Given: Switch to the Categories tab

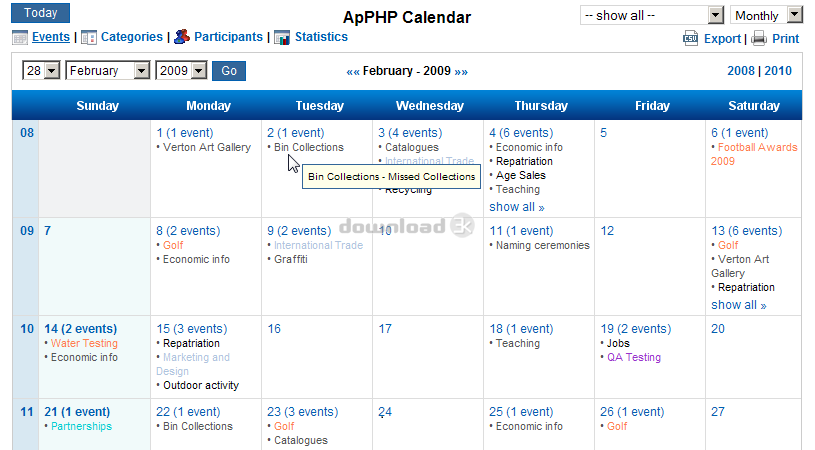Looking at the screenshot, I should tap(132, 37).
